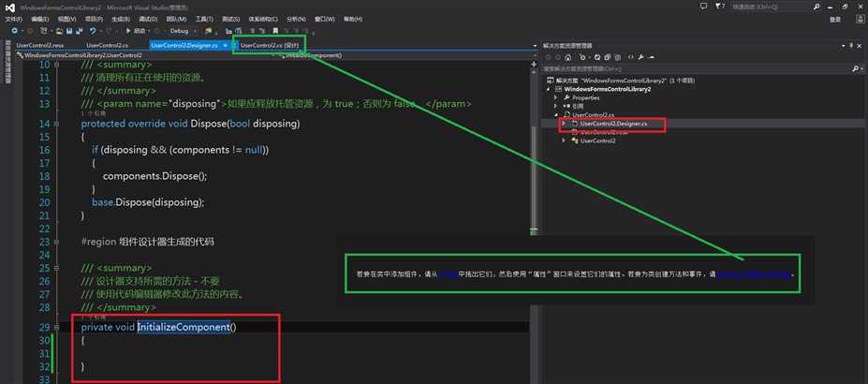868x384 pixels.
Task: Click the green 启动 start button
Action: 136,31
